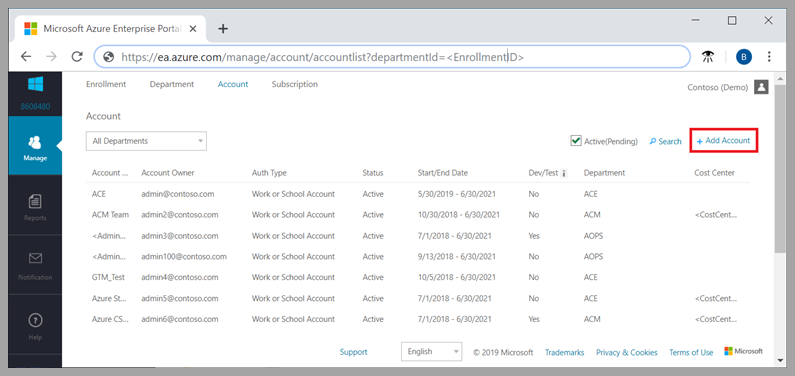Open a new browser tab
This screenshot has width=795, height=376.
click(223, 28)
